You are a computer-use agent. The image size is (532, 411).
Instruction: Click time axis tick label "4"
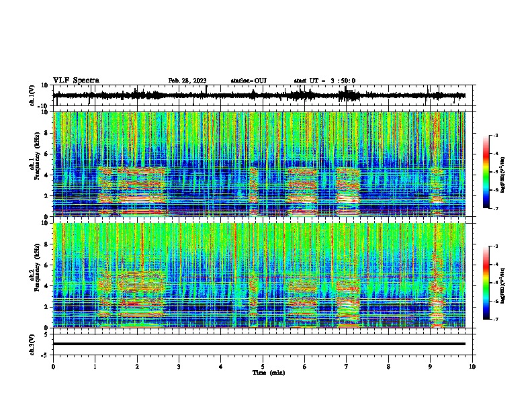pos(221,367)
